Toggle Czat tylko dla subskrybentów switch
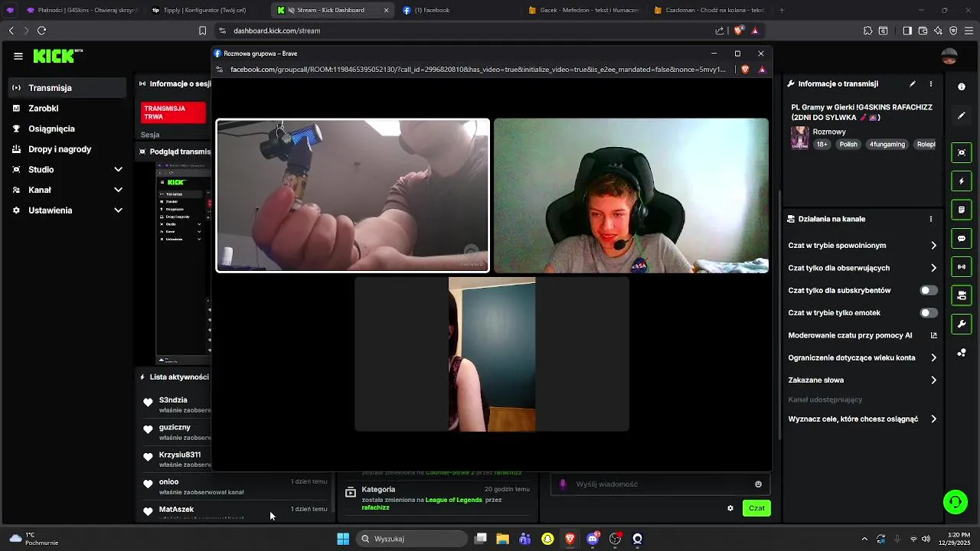The width and height of the screenshot is (980, 551). pos(929,291)
